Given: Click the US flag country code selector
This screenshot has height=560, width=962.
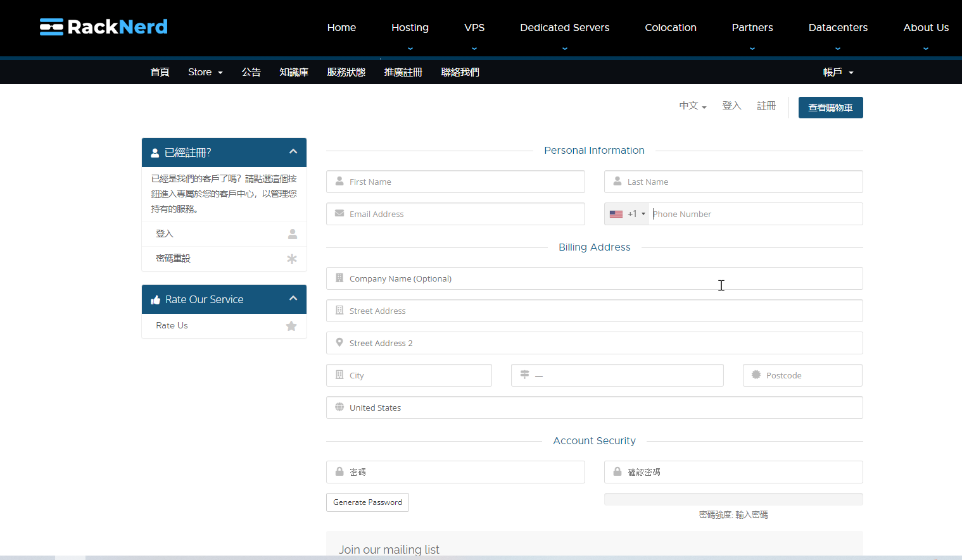Looking at the screenshot, I should click(627, 214).
